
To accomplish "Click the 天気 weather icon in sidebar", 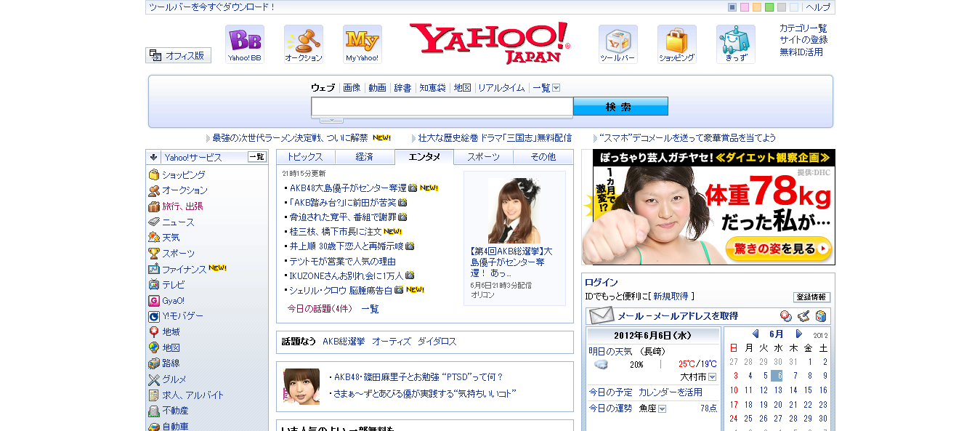I will click(154, 238).
